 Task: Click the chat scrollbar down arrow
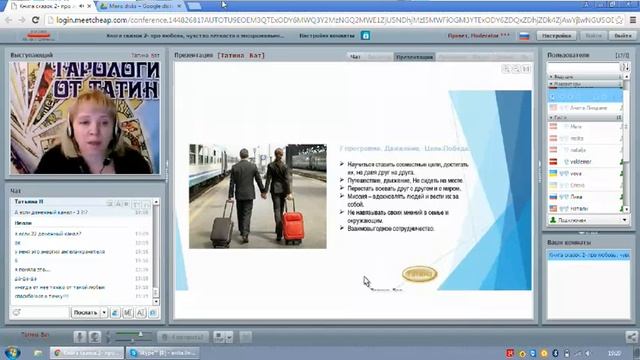point(156,302)
